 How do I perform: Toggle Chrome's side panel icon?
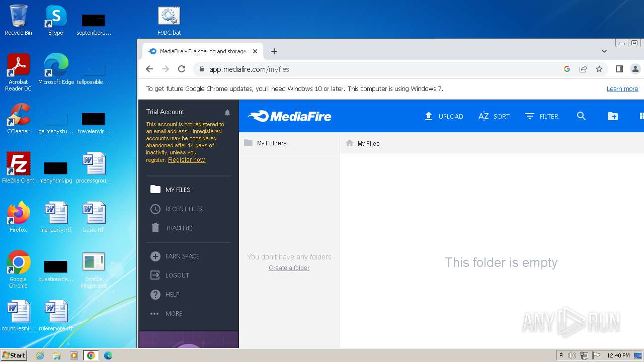point(619,69)
